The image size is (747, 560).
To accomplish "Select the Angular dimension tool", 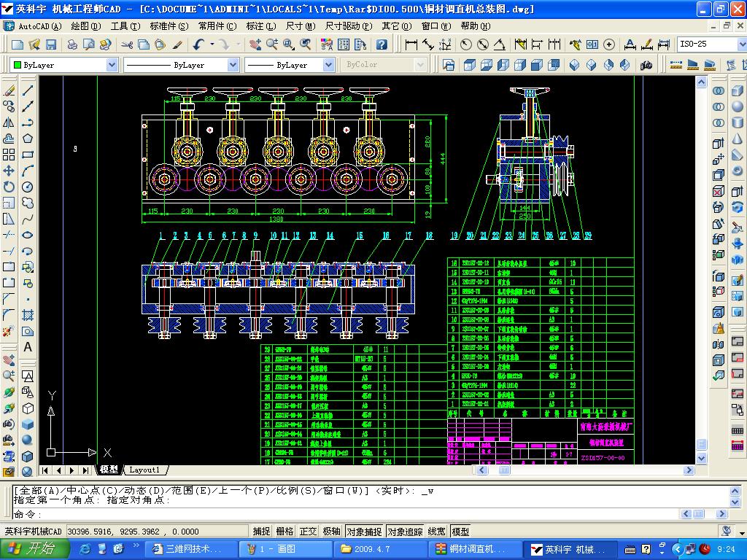I will 499,44.
